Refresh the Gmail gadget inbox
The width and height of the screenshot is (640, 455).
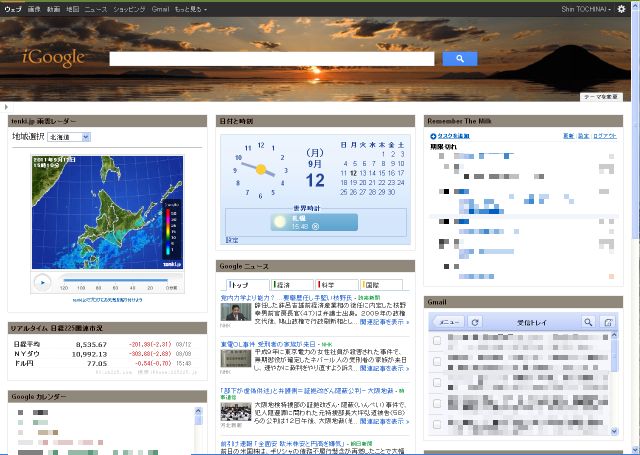click(475, 322)
